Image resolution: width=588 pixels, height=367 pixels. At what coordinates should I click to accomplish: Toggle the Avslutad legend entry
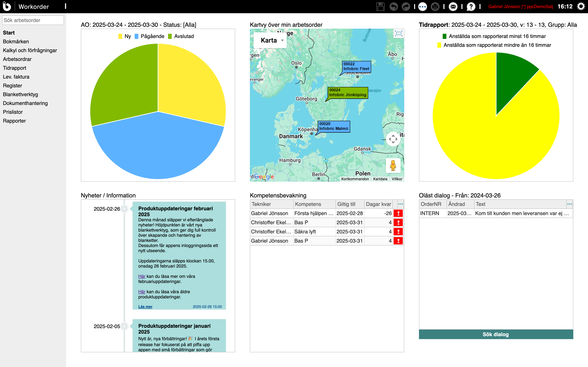(184, 36)
